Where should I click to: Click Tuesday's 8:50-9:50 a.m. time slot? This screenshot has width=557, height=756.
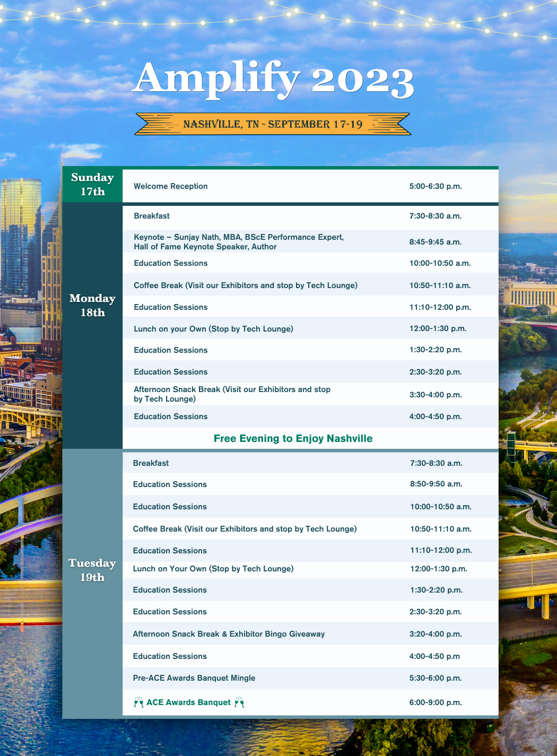[436, 484]
